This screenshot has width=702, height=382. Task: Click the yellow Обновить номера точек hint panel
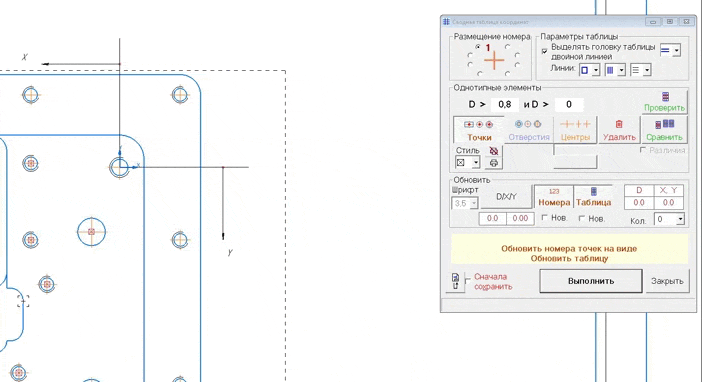(569, 249)
